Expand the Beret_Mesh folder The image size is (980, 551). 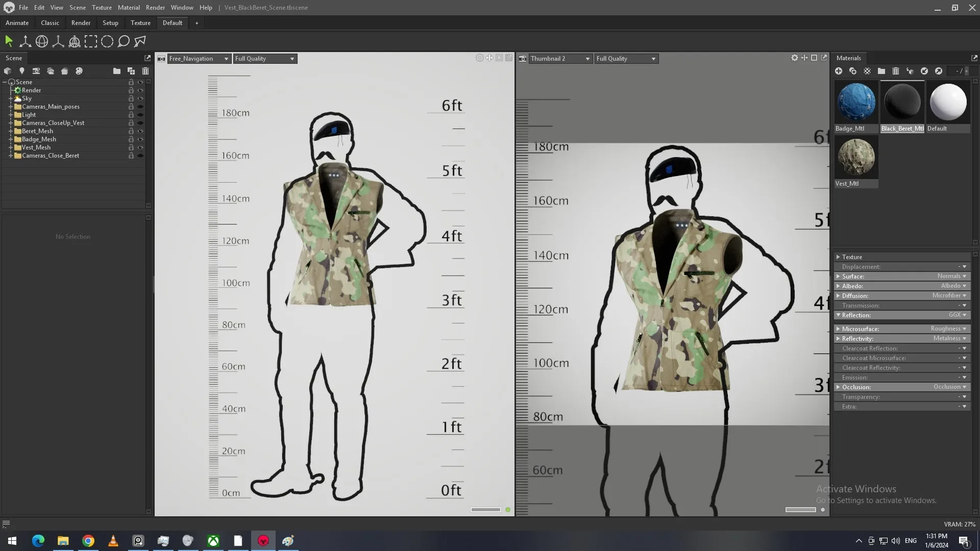click(10, 131)
